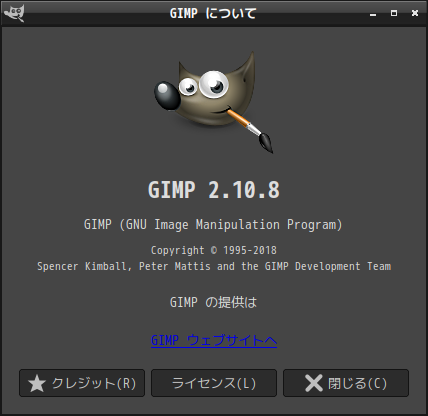428x416 pixels.
Task: Click the Wilber mascot logo image
Action: [214, 102]
